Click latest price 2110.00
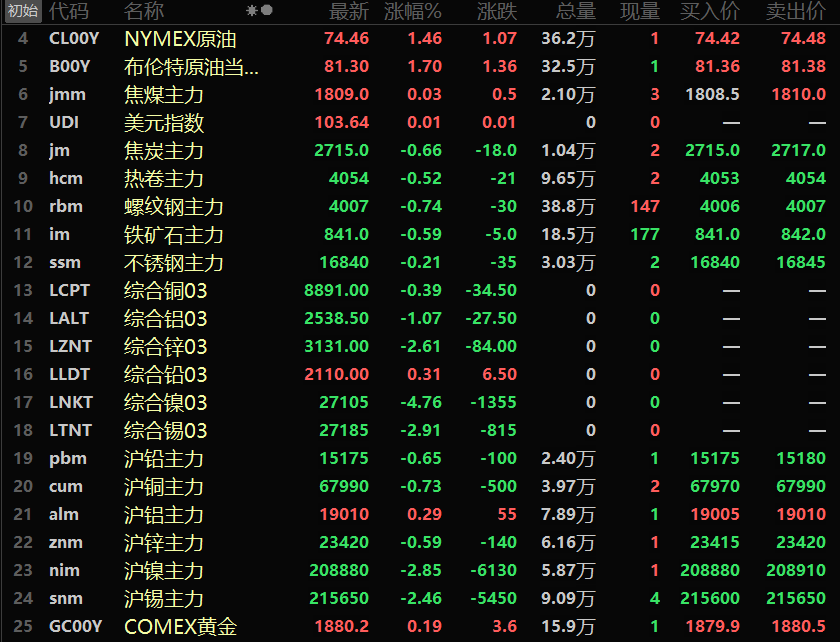This screenshot has height=642, width=840. click(x=336, y=374)
